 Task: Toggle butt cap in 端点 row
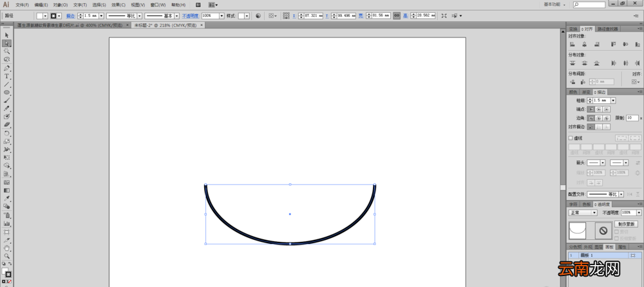[x=591, y=110]
